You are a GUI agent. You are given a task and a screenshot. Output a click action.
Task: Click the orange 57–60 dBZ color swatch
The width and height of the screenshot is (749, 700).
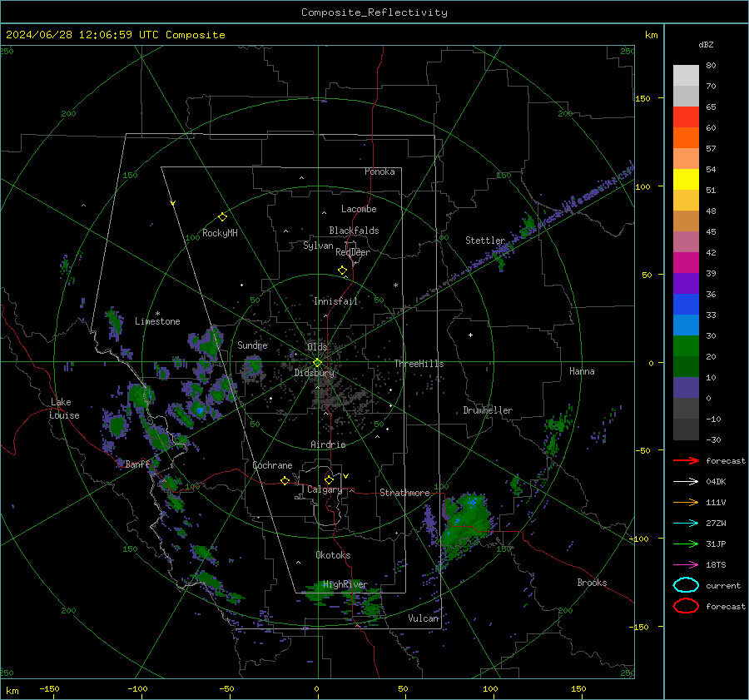coord(686,138)
